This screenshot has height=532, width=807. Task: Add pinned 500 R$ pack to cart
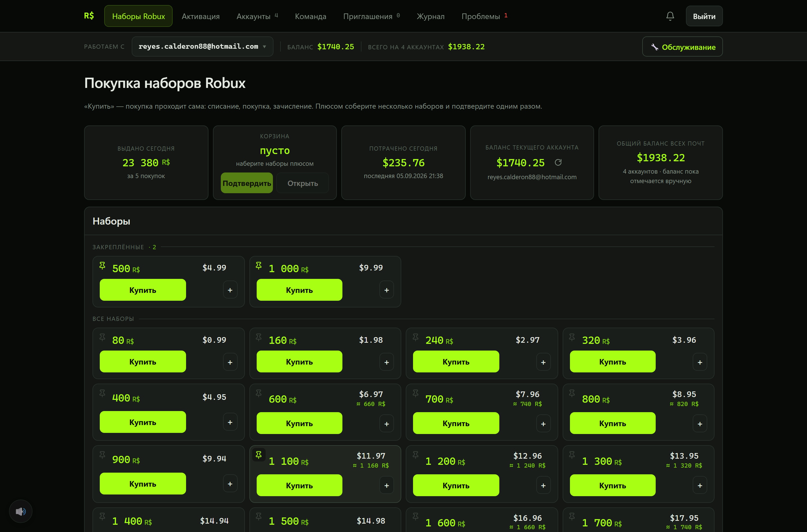[230, 290]
